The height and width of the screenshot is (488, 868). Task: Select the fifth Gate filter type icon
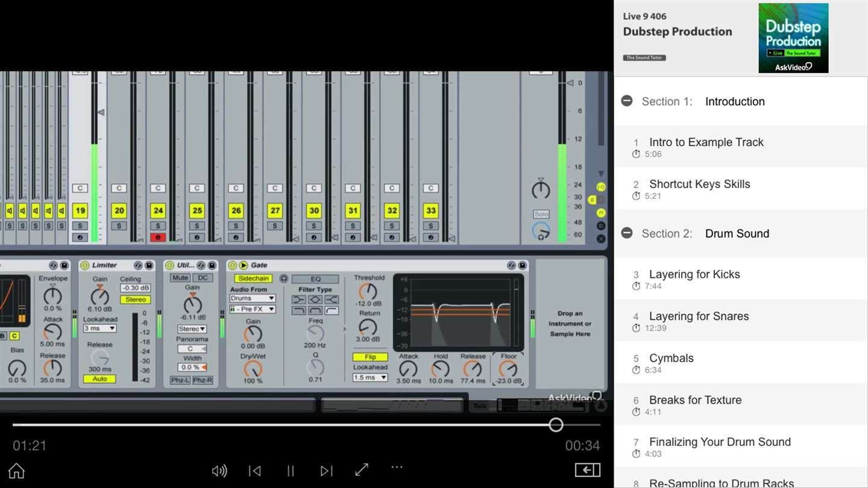[315, 310]
